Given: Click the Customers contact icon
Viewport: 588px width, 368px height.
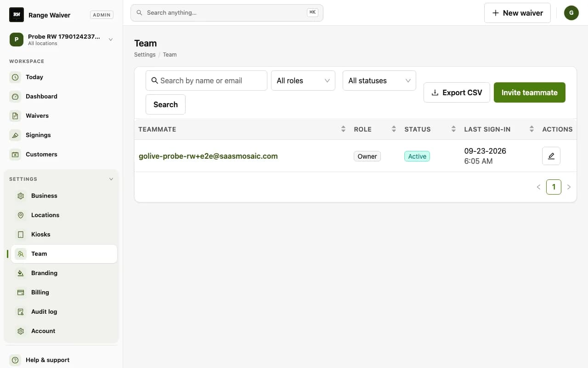Looking at the screenshot, I should pyautogui.click(x=15, y=155).
